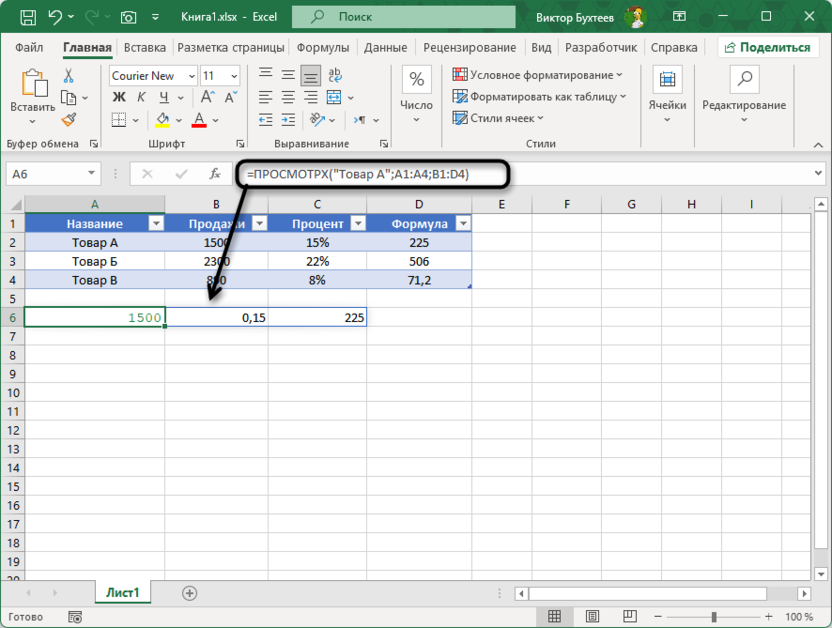This screenshot has width=832, height=628.
Task: Open the percent number format icon
Action: [415, 77]
